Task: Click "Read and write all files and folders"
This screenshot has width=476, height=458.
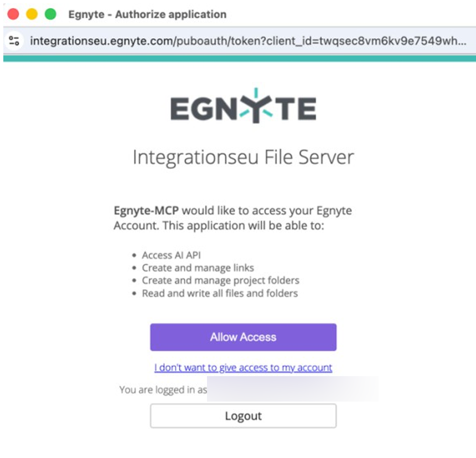Action: pos(220,293)
